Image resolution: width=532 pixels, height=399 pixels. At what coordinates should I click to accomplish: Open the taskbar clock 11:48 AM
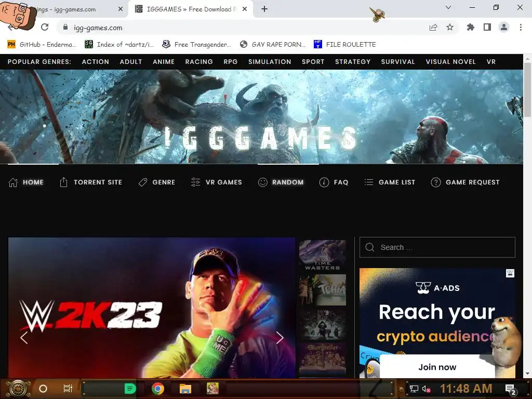[466, 389]
